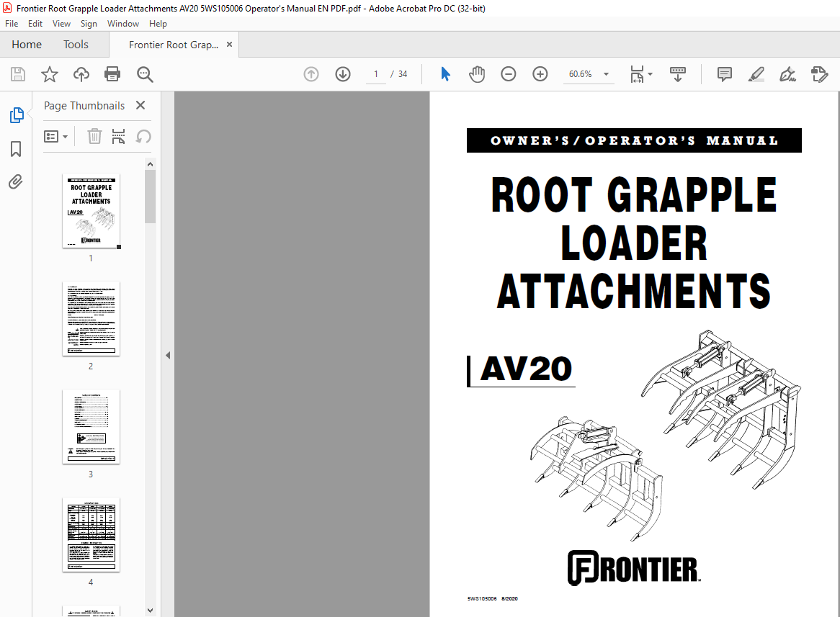Switch to the Tools tab

[76, 45]
